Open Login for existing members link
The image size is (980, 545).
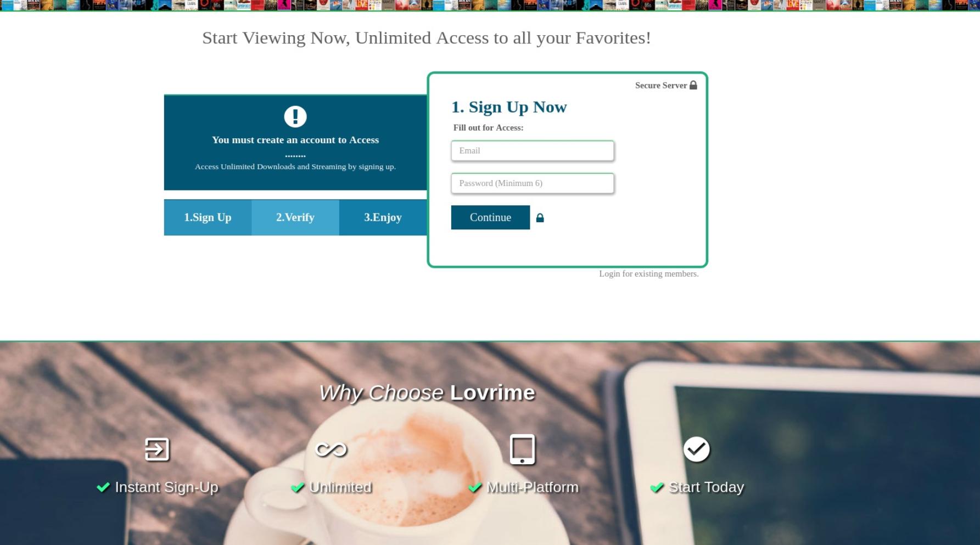[x=649, y=274]
